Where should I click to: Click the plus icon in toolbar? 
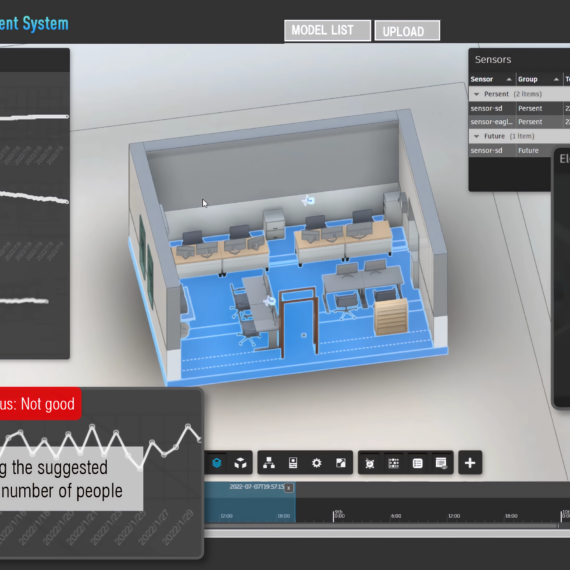tap(470, 463)
